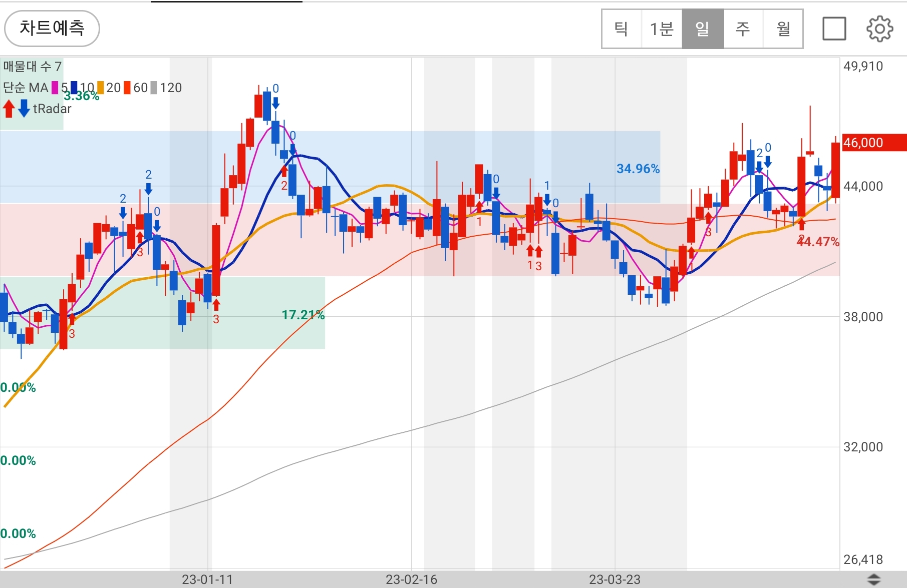The width and height of the screenshot is (907, 588).
Task: Open the 차트예측 chart prediction button
Action: point(52,28)
